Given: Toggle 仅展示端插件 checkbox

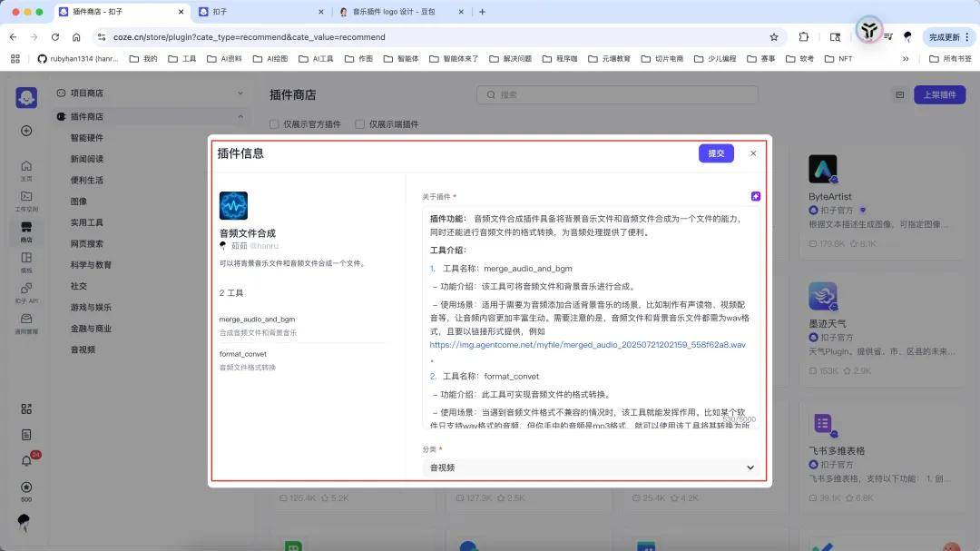Looking at the screenshot, I should tap(360, 124).
